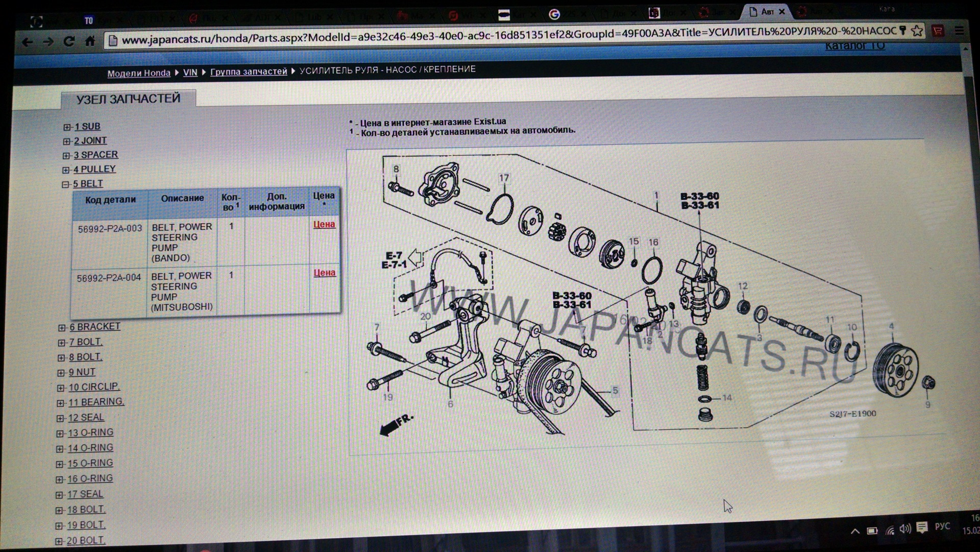This screenshot has width=980, height=552.
Task: Bookmark this page with the star icon
Action: (917, 31)
